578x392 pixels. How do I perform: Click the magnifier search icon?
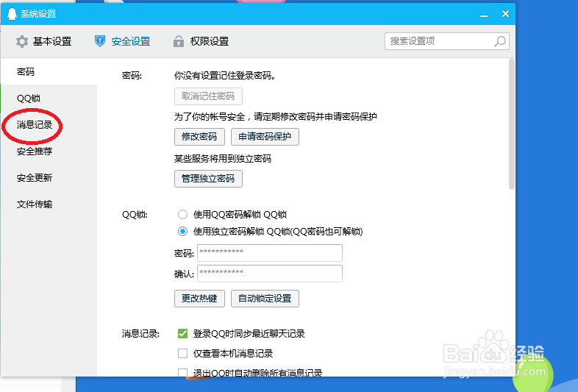tap(500, 41)
